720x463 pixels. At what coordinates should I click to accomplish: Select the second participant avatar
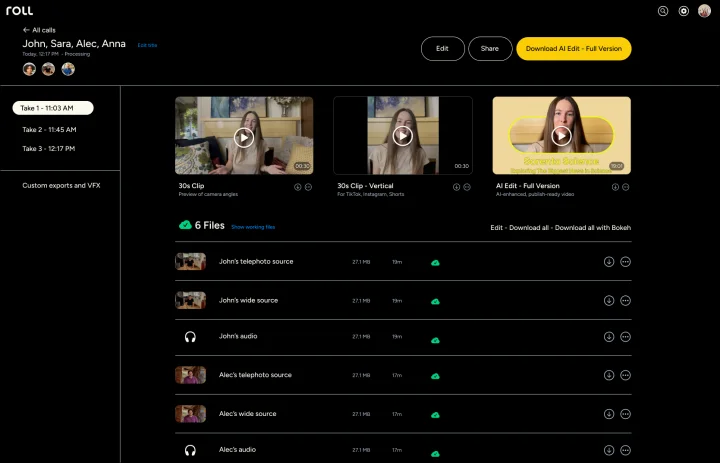click(48, 69)
